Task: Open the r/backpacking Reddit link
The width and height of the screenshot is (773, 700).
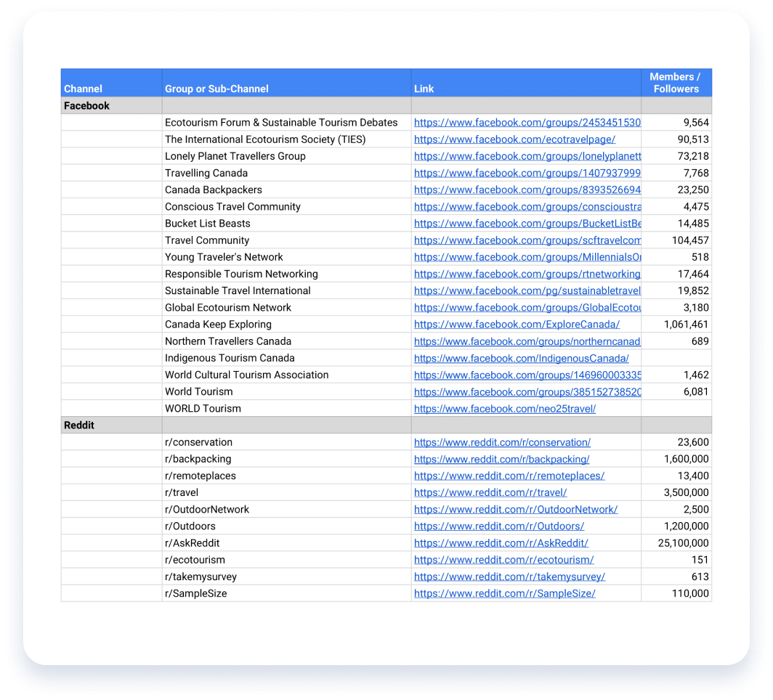Action: click(501, 459)
